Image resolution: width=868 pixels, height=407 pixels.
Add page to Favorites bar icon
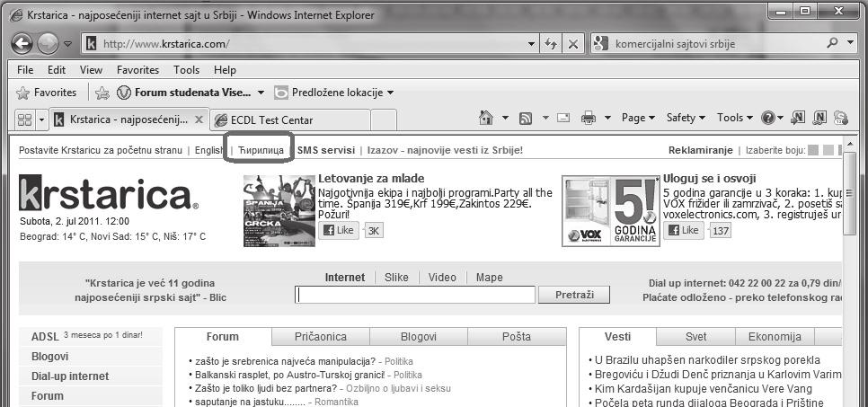pyautogui.click(x=102, y=93)
